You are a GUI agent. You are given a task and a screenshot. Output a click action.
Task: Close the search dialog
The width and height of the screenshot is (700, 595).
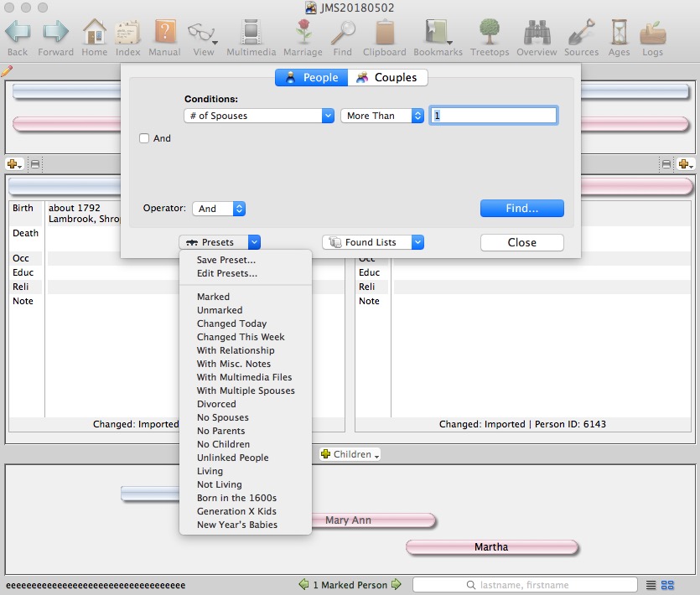521,242
